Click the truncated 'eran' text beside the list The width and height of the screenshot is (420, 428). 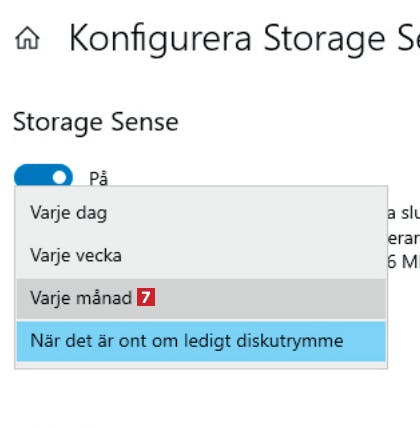click(x=404, y=238)
